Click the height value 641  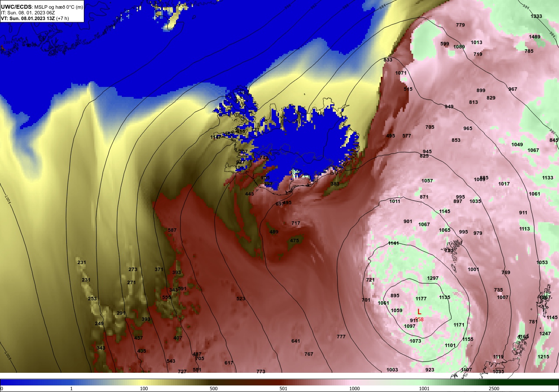(296, 341)
